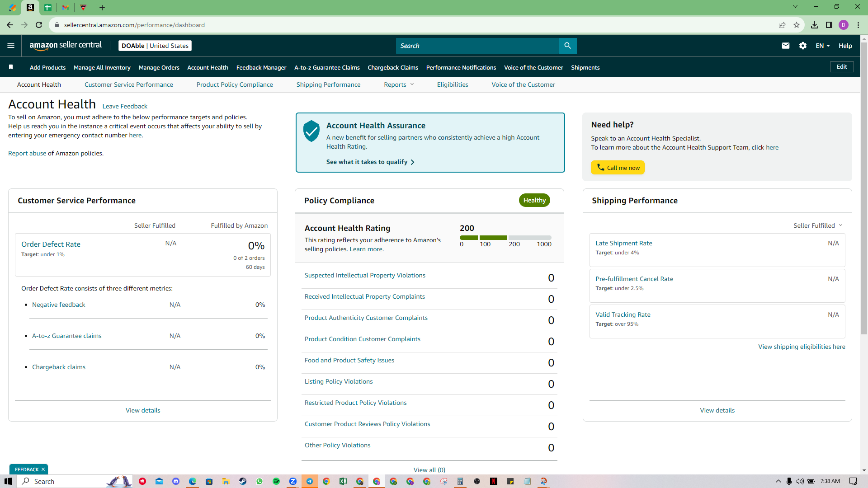Open the Account Health sub-tab
Viewport: 868px width, 488px height.
tap(39, 84)
